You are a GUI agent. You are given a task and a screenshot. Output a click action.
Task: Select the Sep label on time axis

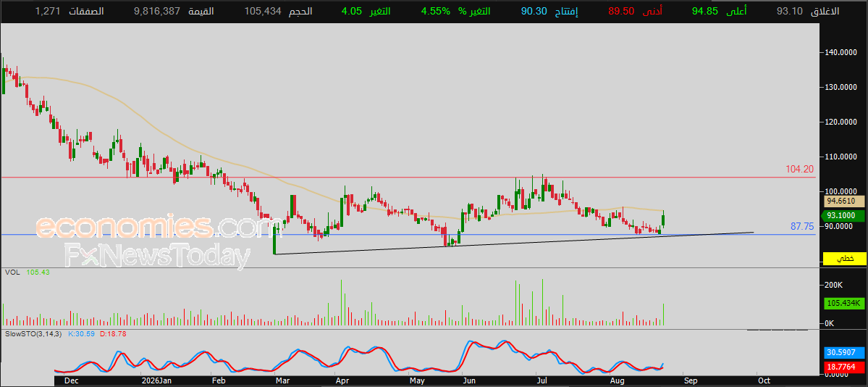pyautogui.click(x=691, y=381)
